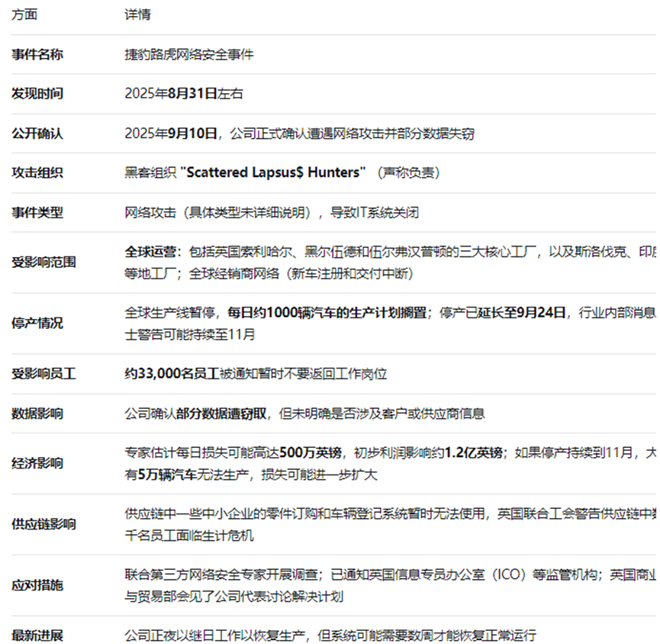Click the 详情 column header
The width and height of the screenshot is (660, 644).
pos(137,14)
